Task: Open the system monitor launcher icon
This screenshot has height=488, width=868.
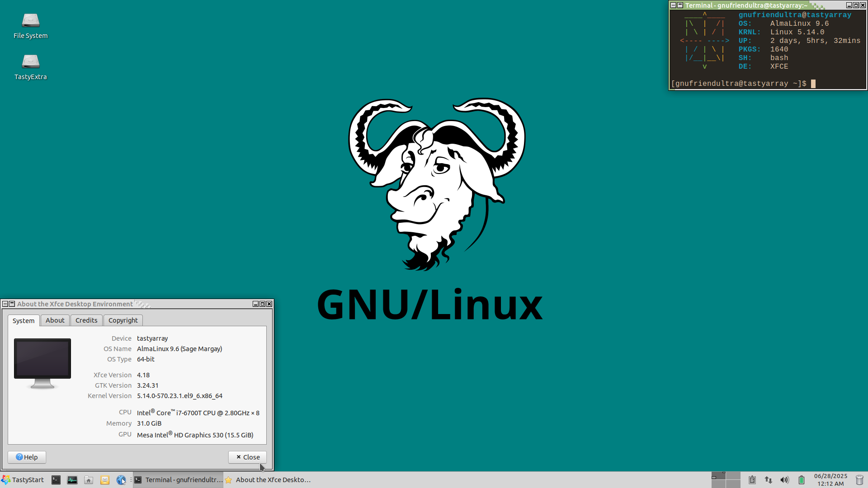Action: (72, 480)
